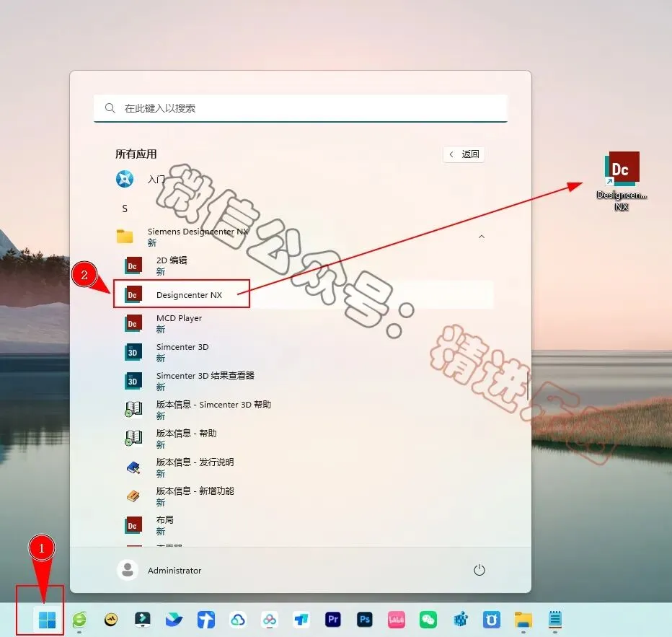Open WeChat from the taskbar
Image resolution: width=672 pixels, height=637 pixels.
tap(428, 620)
